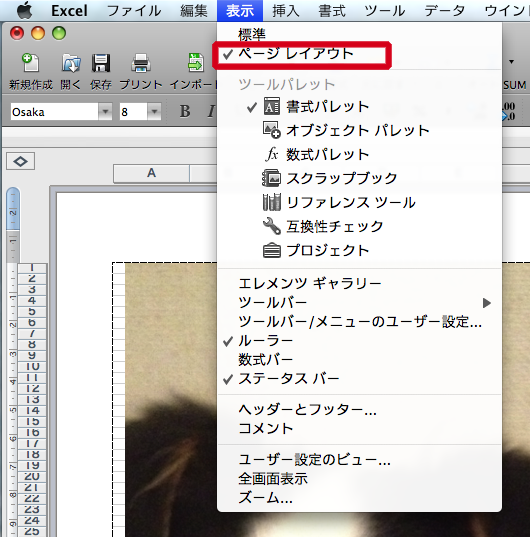Screen dimensions: 530x537
Task: Click the font size field showing 8
Action: [134, 112]
